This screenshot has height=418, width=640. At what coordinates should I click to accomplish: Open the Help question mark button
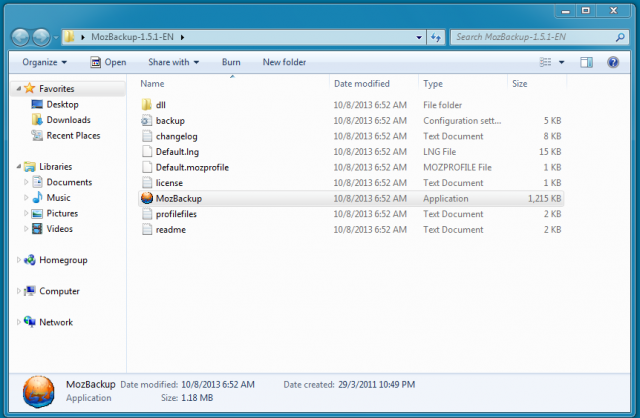coord(613,62)
